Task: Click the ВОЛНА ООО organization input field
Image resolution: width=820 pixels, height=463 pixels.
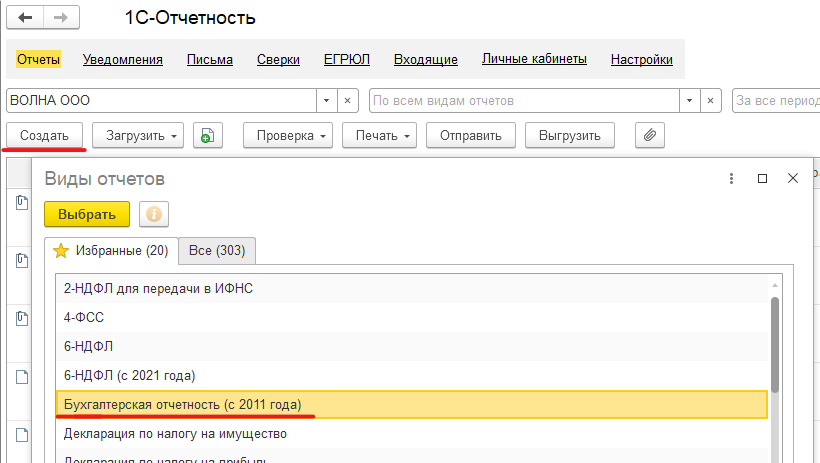Action: pyautogui.click(x=162, y=100)
